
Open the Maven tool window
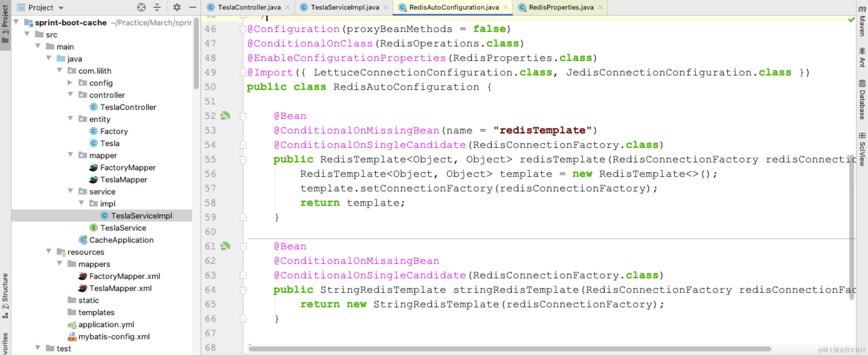[862, 20]
